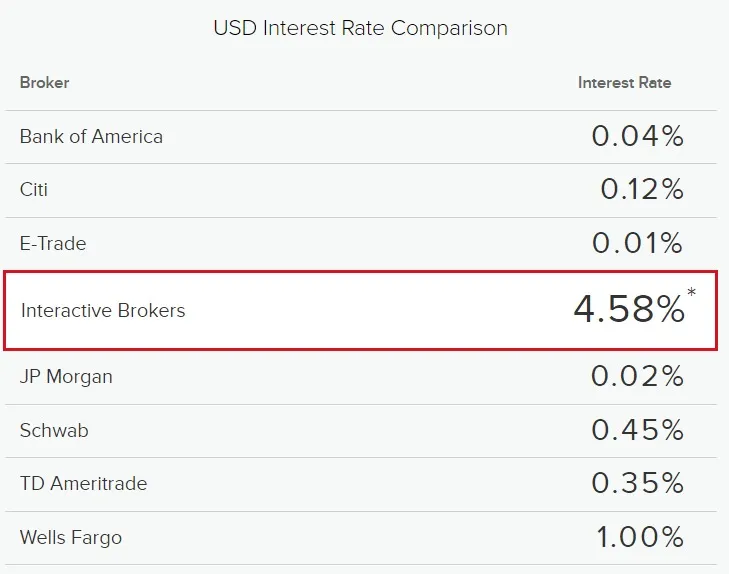Image resolution: width=729 pixels, height=574 pixels.
Task: Select the E-Trade broker name
Action: pos(53,243)
